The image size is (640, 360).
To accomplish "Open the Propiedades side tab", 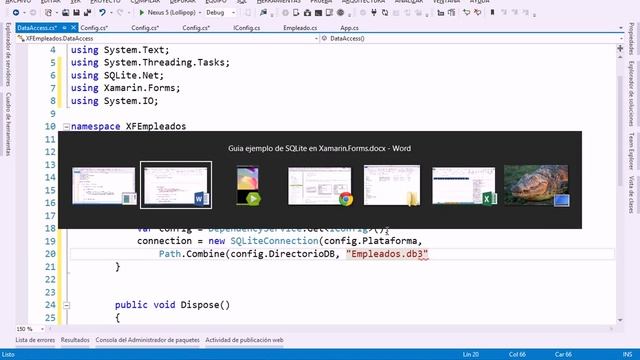I will pos(631,39).
